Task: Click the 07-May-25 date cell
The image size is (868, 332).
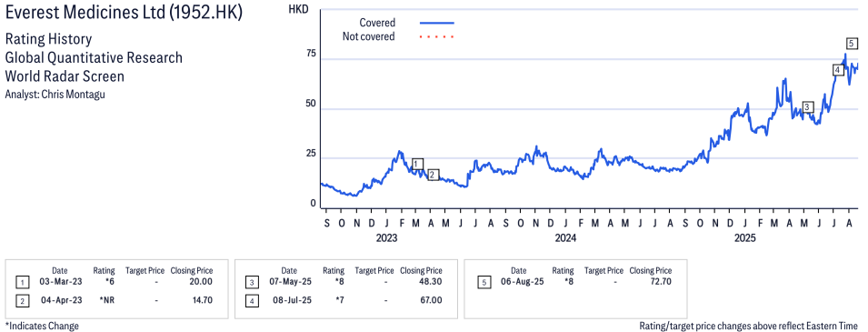Action: [290, 282]
